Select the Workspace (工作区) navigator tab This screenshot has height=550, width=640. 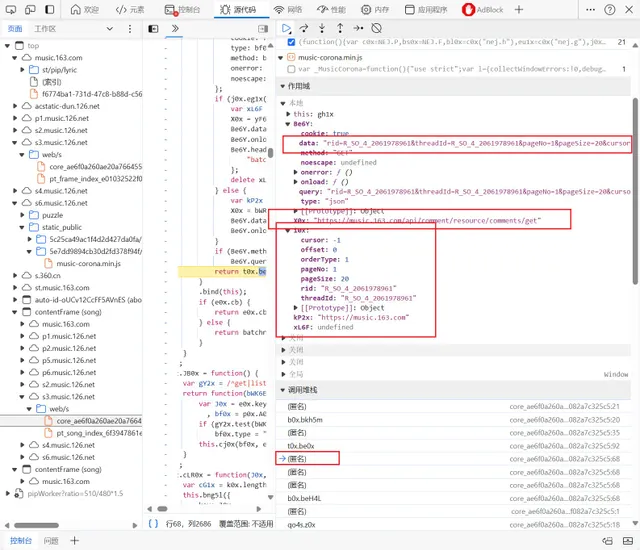45,29
